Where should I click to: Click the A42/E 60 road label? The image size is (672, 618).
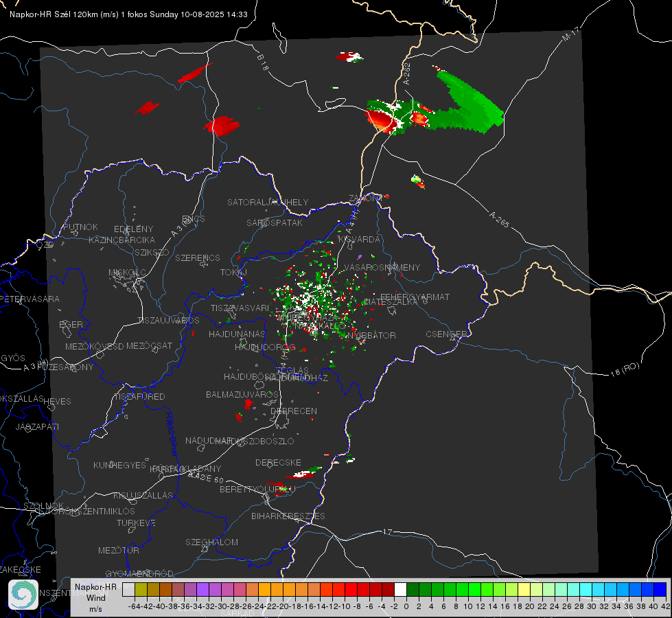206,477
